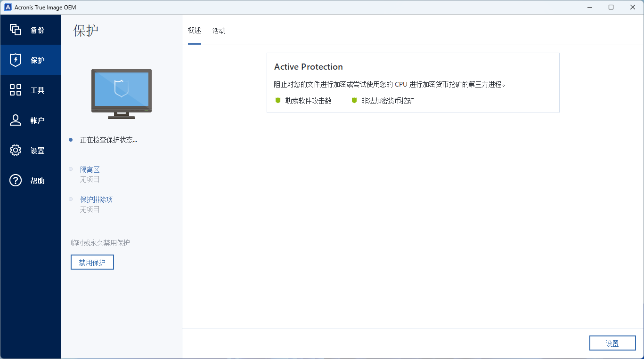The height and width of the screenshot is (359, 644).
Task: Click the 禁用保护 button
Action: click(92, 263)
